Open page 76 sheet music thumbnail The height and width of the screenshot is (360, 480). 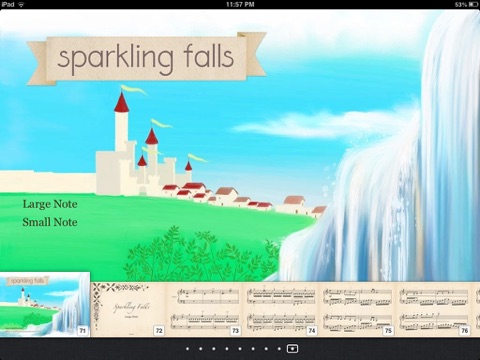click(434, 309)
